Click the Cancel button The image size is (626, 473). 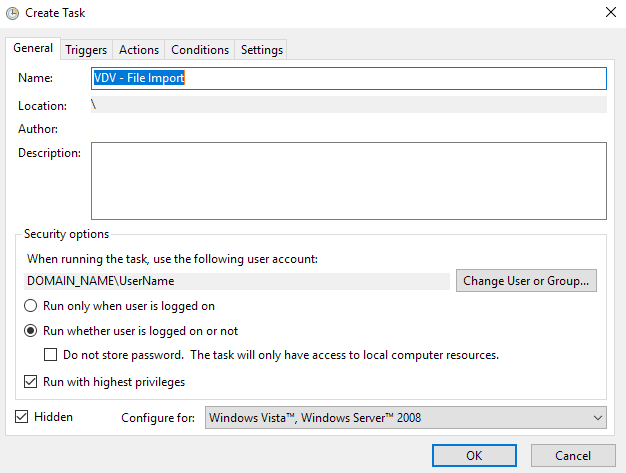pyautogui.click(x=572, y=456)
